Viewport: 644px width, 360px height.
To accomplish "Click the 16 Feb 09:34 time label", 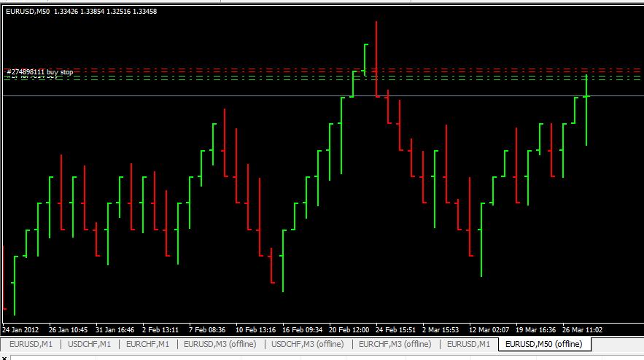I will (303, 329).
